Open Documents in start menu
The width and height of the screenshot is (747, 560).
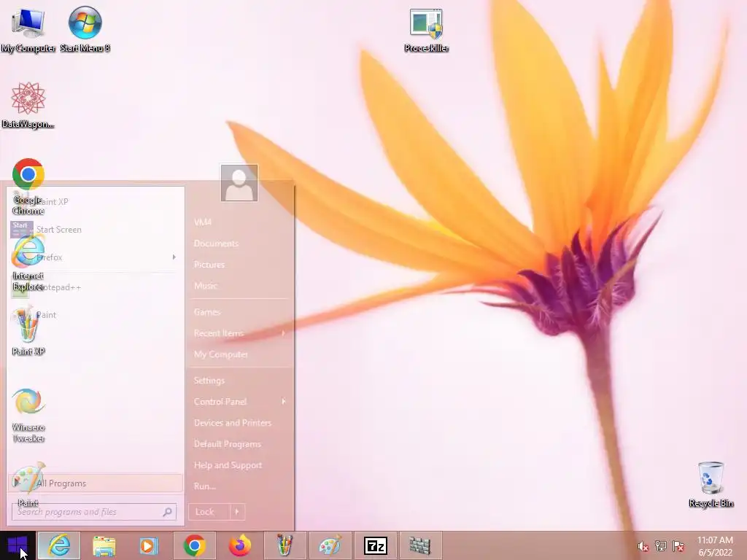(x=216, y=244)
